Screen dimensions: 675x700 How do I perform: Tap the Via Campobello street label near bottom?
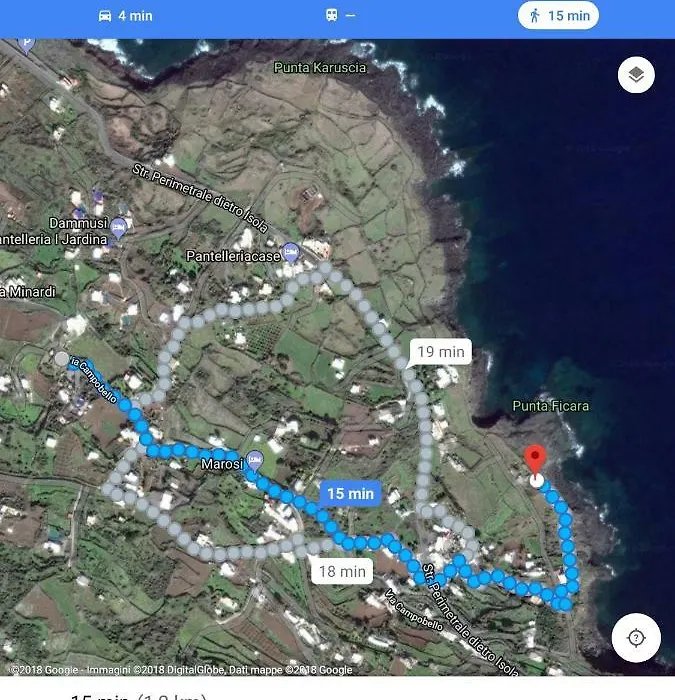pyautogui.click(x=414, y=610)
